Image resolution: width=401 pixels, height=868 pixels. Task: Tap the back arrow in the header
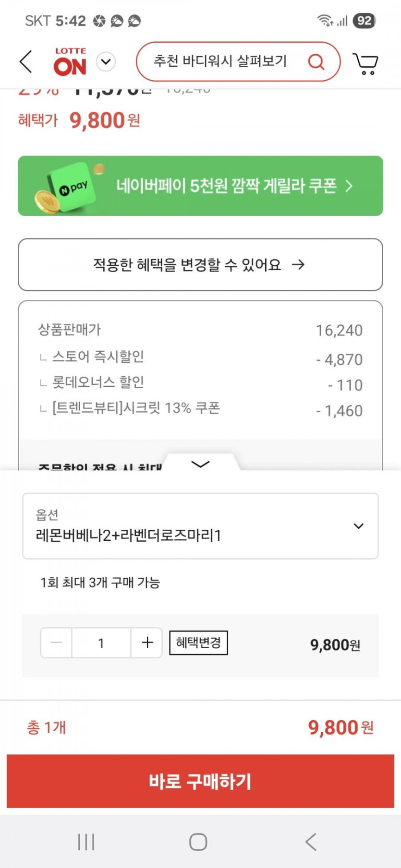[26, 62]
